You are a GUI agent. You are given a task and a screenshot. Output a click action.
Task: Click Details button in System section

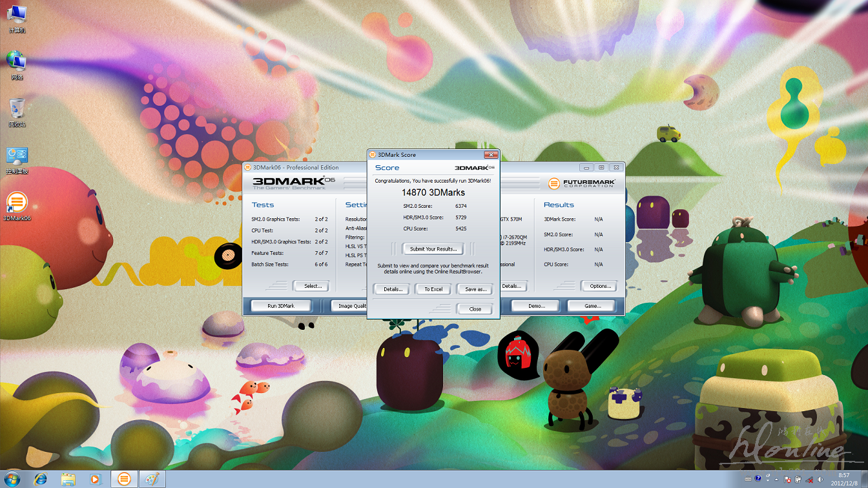click(513, 286)
